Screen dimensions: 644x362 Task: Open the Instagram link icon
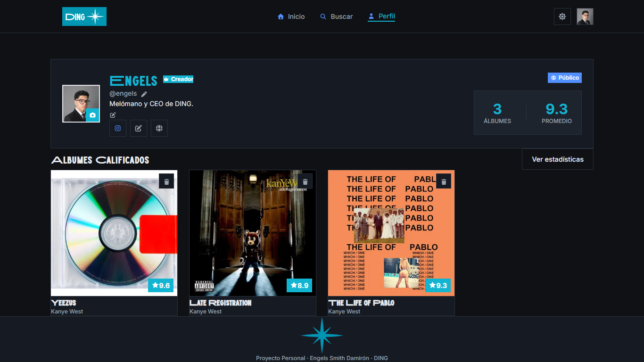[x=118, y=128]
